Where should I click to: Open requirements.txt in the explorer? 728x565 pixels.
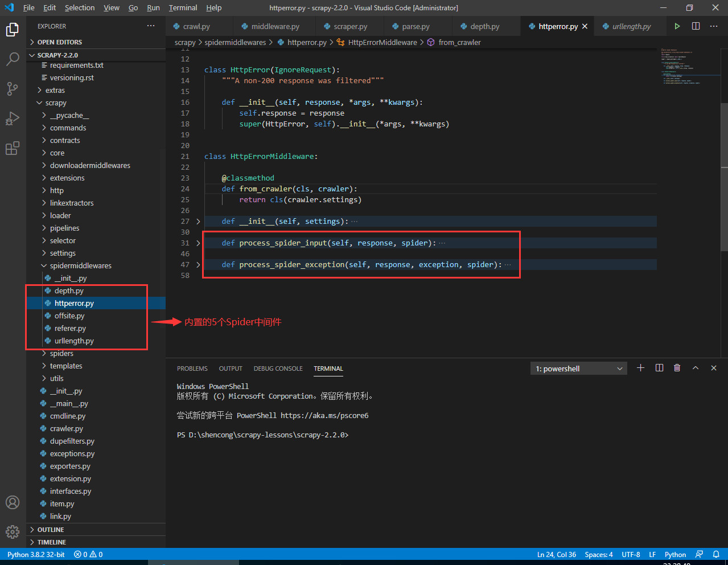tap(96, 65)
